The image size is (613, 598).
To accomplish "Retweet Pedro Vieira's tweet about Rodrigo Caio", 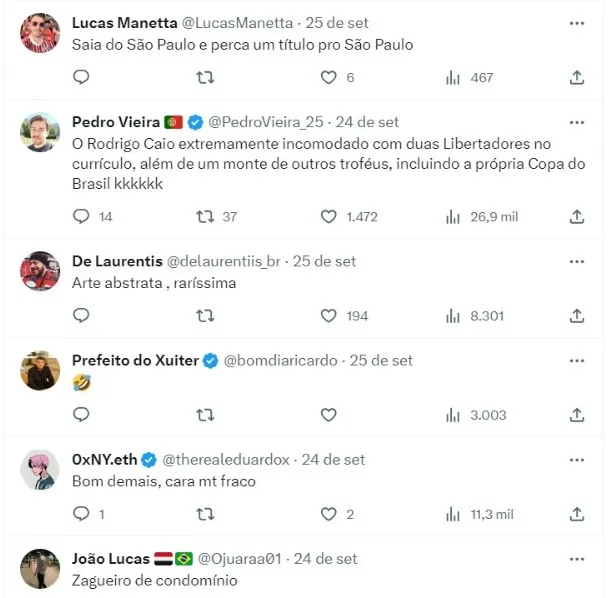I will [x=205, y=216].
